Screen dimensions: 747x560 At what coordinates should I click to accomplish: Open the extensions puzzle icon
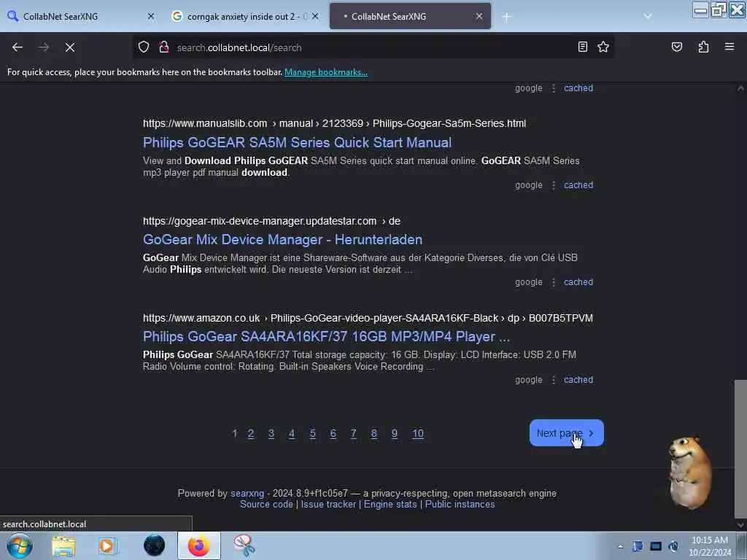(x=703, y=47)
